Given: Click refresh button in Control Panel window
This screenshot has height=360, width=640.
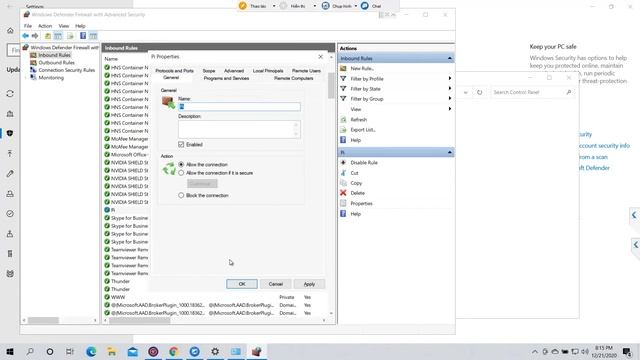Looking at the screenshot, I should coord(480,92).
